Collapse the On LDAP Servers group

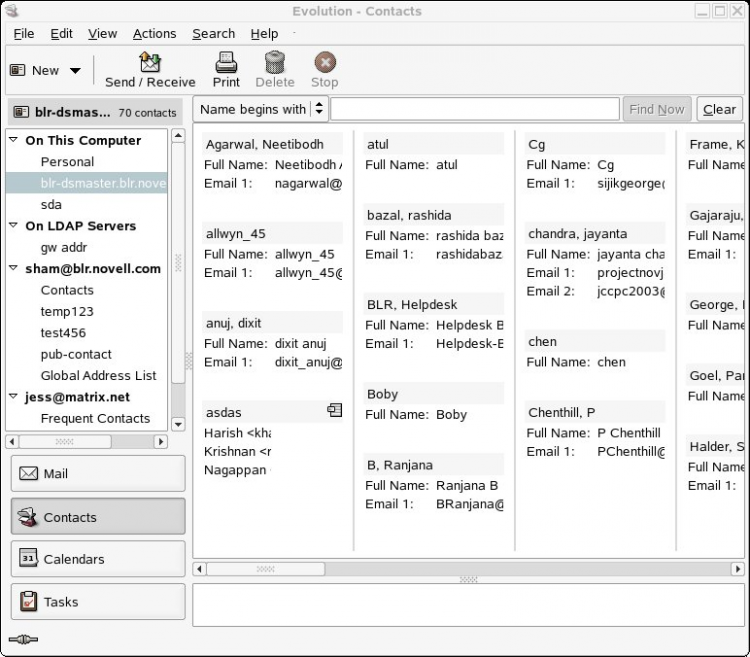pos(13,225)
